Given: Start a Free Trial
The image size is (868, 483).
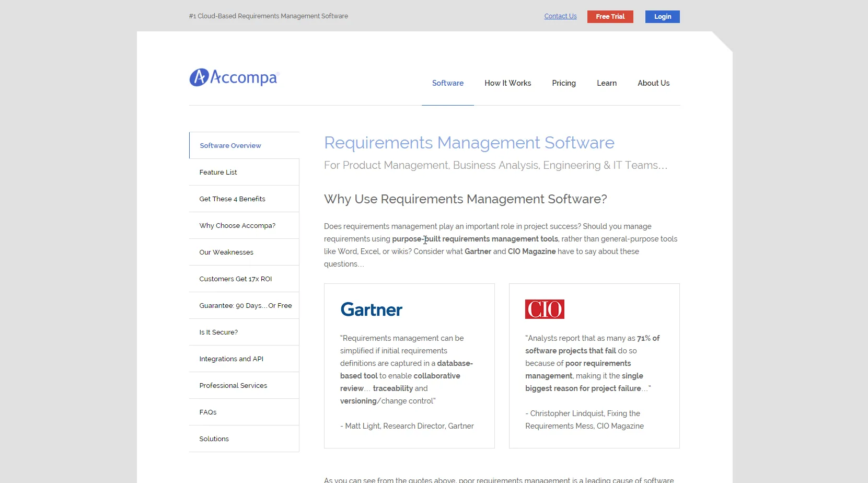Looking at the screenshot, I should click(610, 17).
